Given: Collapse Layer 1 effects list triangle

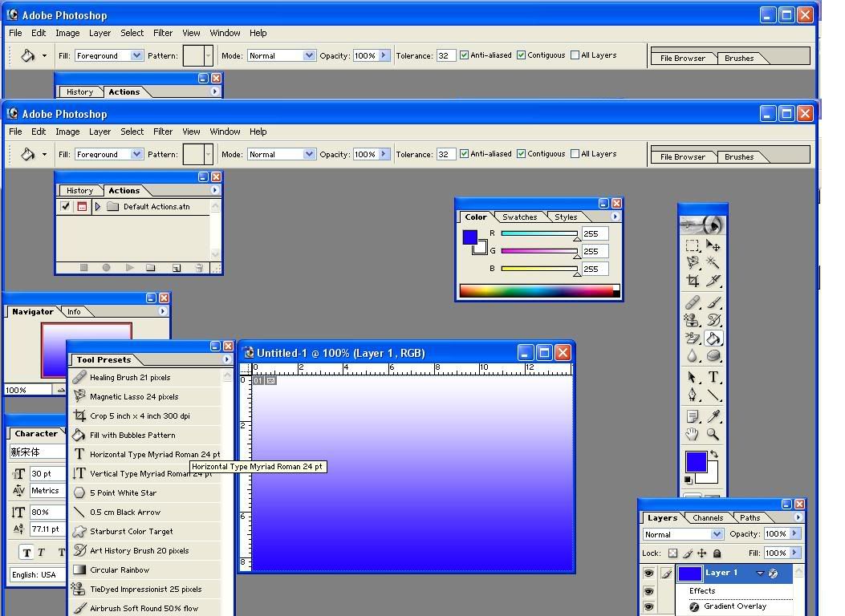Looking at the screenshot, I should click(x=760, y=573).
